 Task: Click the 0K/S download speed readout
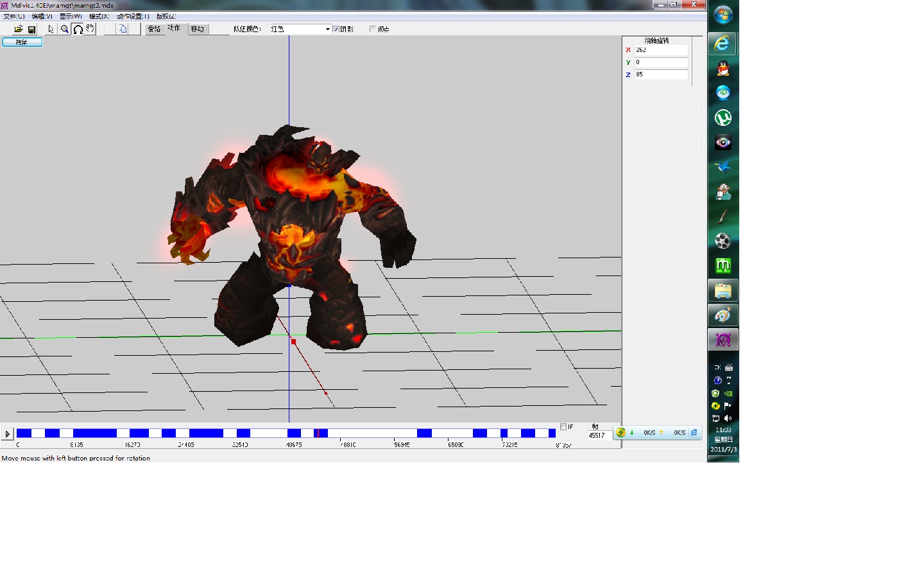tap(649, 433)
